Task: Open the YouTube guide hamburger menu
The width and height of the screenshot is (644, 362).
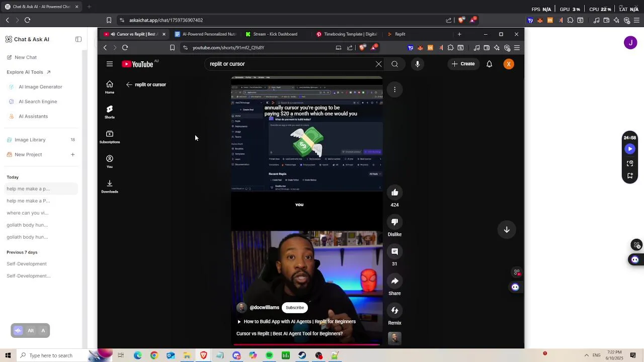Action: tap(109, 64)
